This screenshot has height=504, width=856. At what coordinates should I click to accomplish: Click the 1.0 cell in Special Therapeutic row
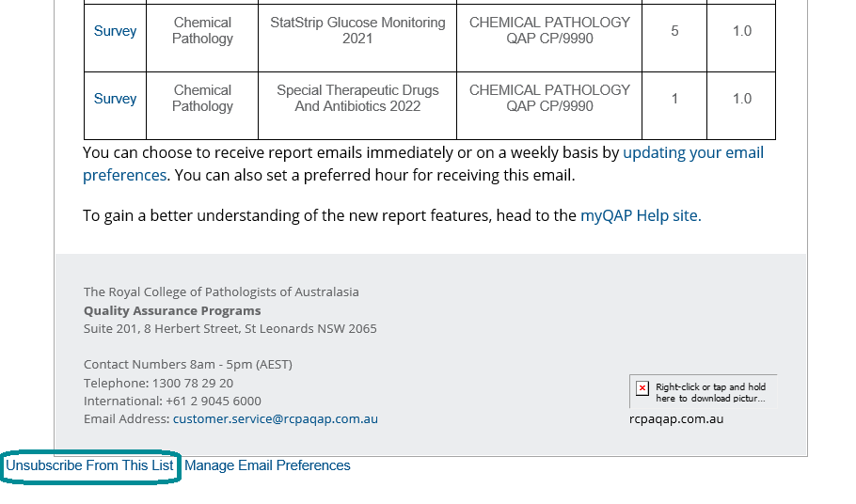[741, 105]
